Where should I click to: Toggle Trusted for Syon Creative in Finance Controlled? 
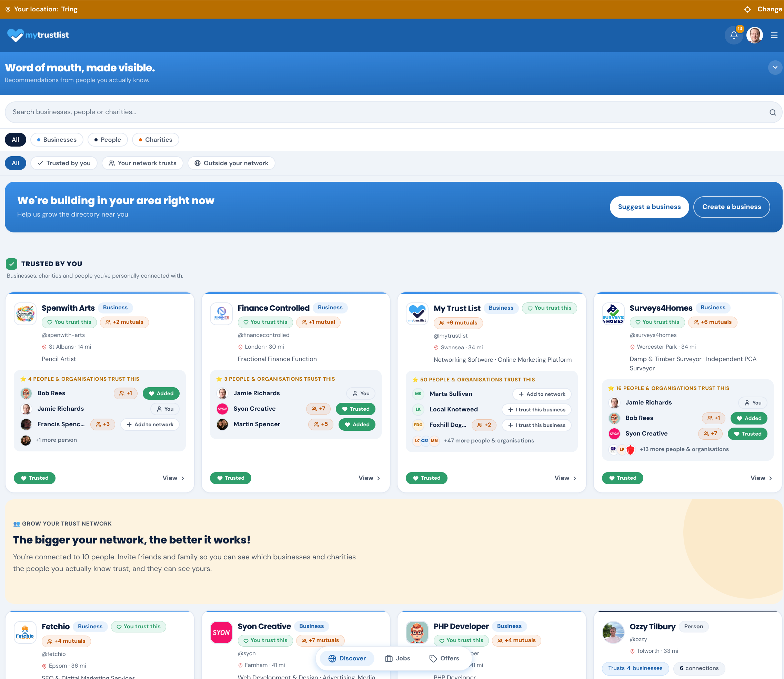coord(356,409)
